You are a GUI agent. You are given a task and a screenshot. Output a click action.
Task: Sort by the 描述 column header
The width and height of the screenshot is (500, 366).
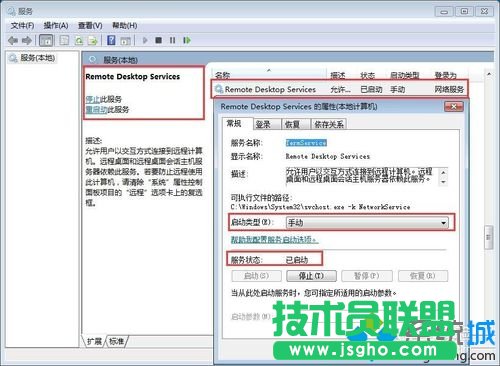tap(338, 75)
